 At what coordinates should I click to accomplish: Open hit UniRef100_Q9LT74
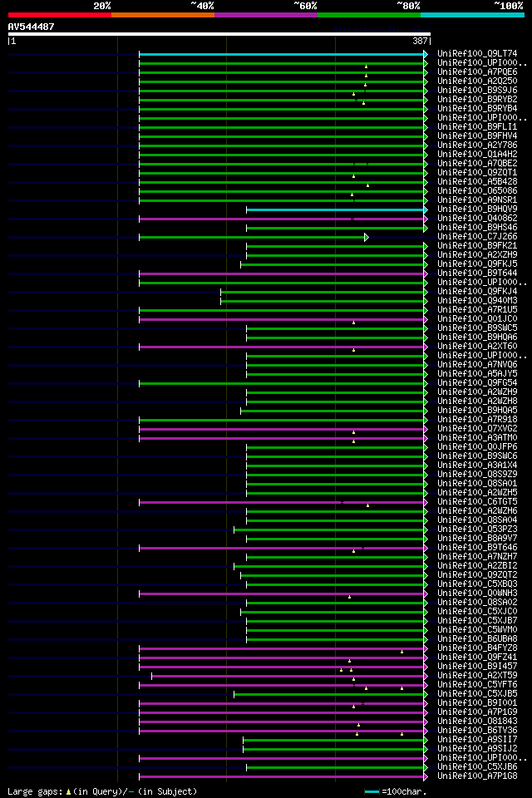[477, 53]
